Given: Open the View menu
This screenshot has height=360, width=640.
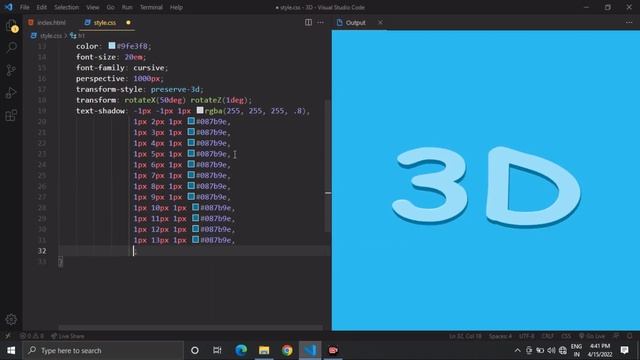Looking at the screenshot, I should pos(93,7).
